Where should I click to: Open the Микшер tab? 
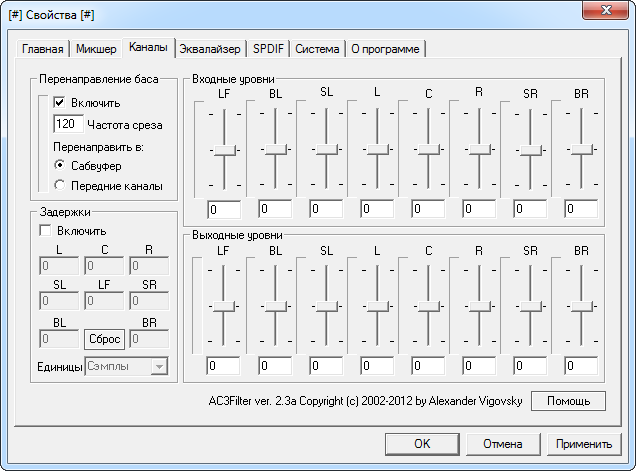click(95, 48)
